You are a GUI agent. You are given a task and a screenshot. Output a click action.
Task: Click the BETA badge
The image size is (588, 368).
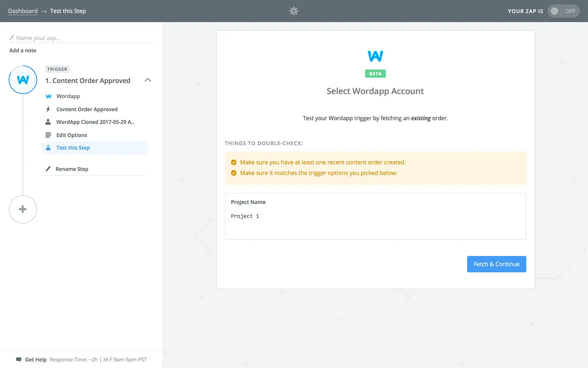[375, 74]
